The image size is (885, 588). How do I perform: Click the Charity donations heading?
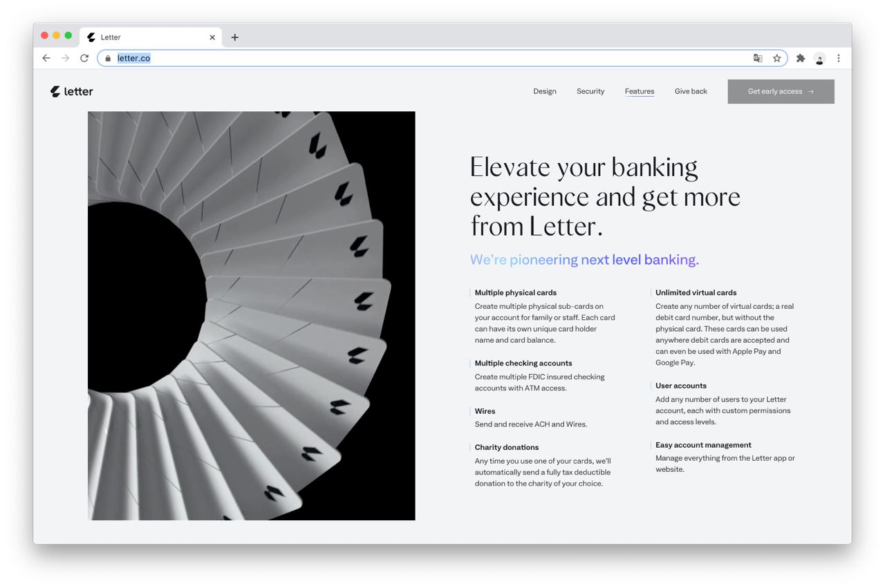[507, 447]
